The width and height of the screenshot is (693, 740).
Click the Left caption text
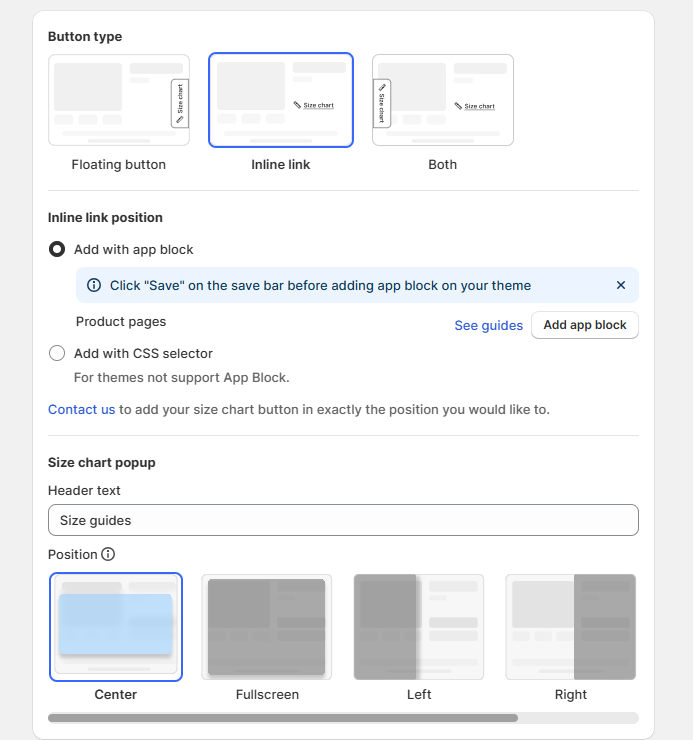pyautogui.click(x=419, y=694)
